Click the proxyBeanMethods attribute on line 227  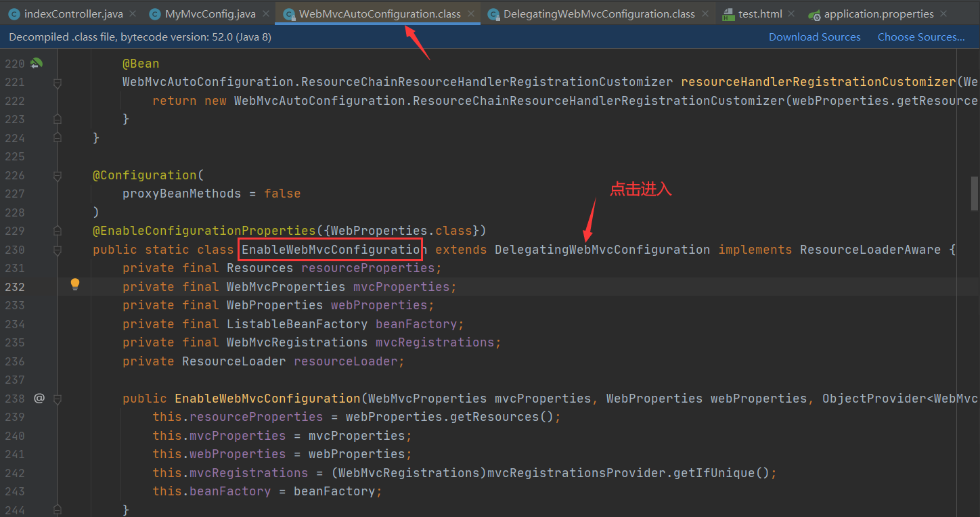click(x=181, y=194)
